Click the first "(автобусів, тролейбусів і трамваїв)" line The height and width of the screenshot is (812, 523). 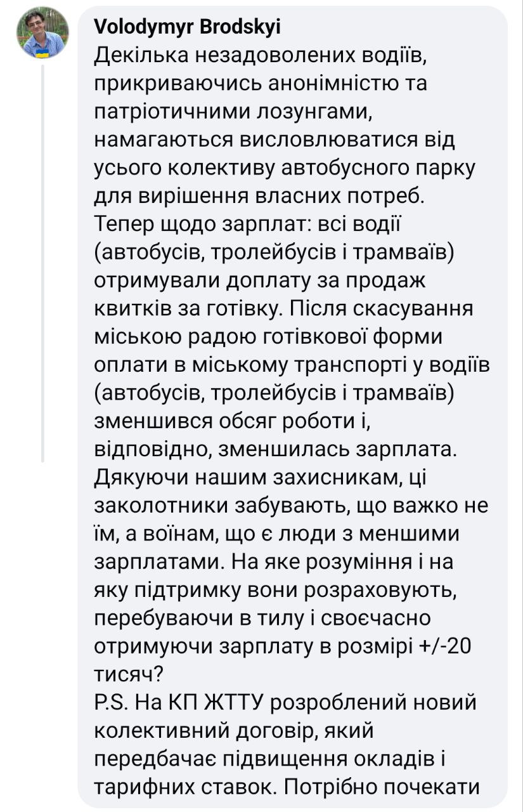pos(274,252)
